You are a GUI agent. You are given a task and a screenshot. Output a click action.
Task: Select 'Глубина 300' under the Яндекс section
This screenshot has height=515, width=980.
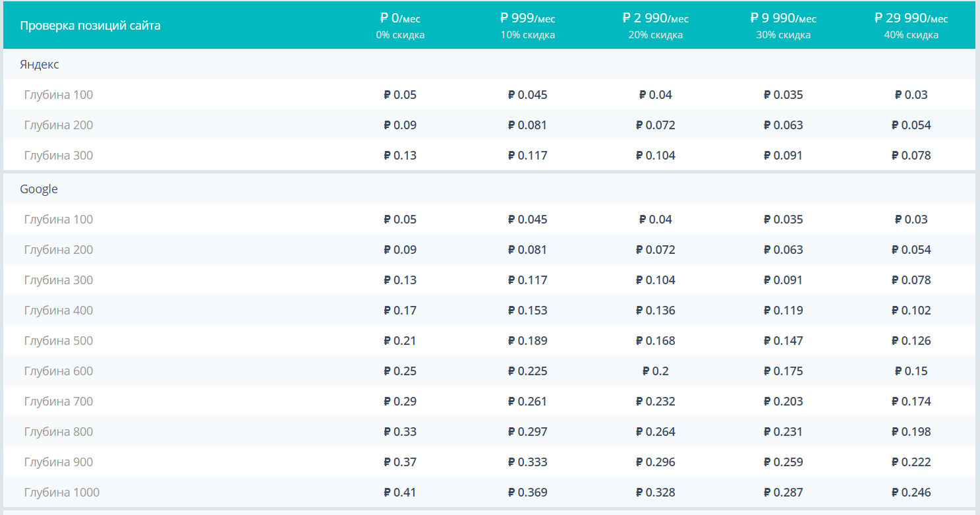tap(59, 156)
